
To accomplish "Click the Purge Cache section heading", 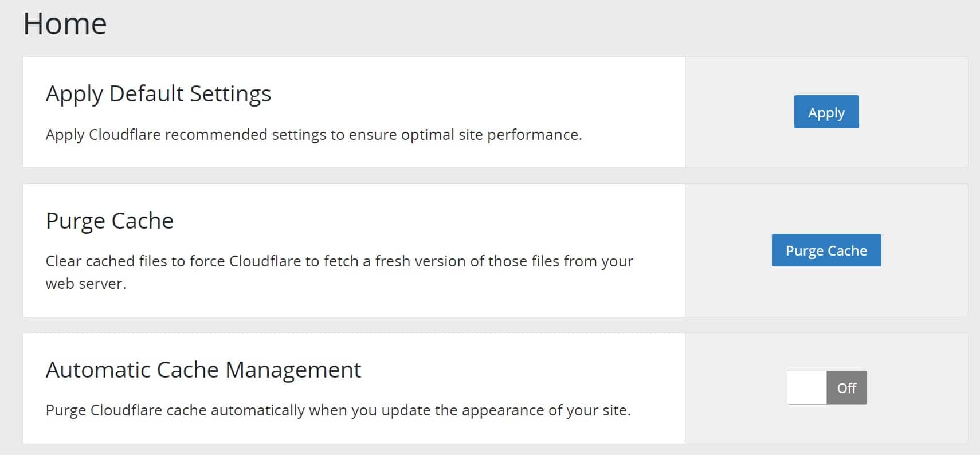I will click(109, 220).
